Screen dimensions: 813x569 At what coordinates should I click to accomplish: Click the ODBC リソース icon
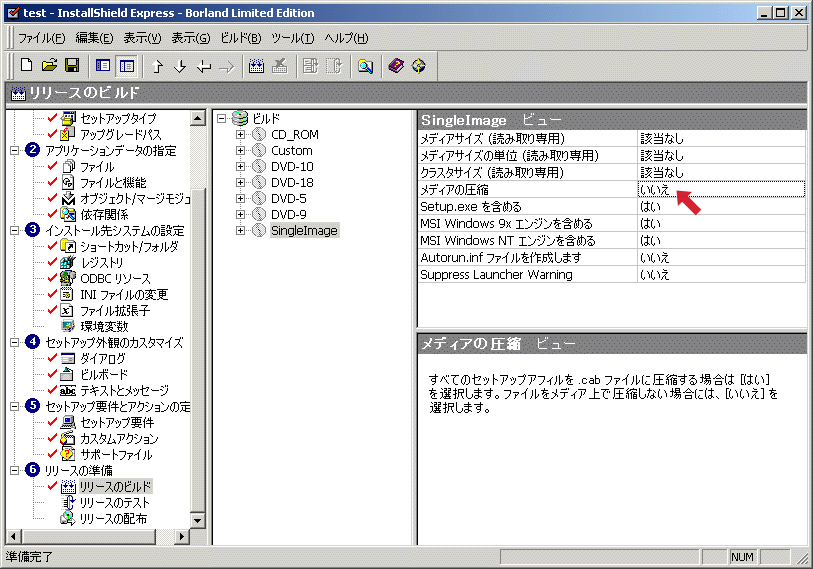point(68,279)
